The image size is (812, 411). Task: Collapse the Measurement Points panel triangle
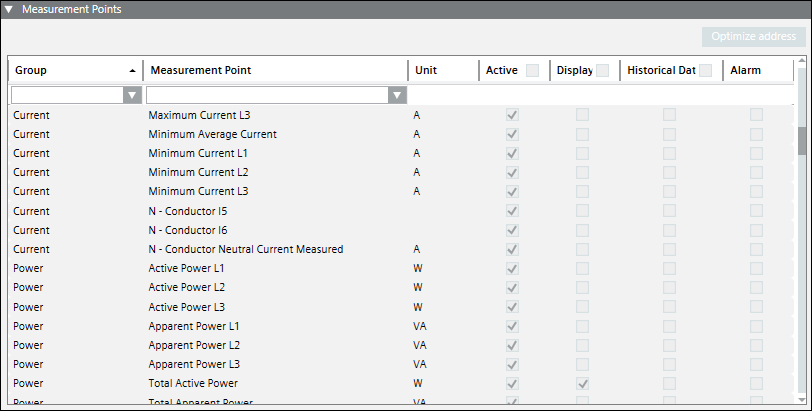(x=9, y=9)
